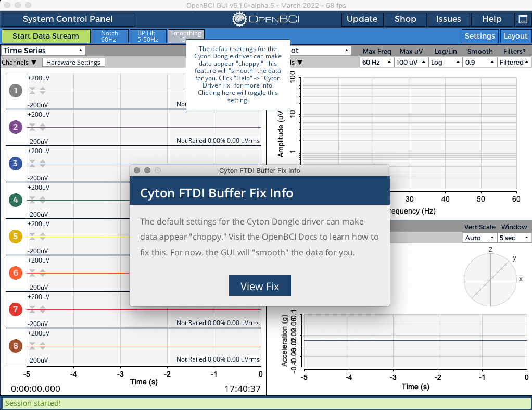Open Hardware Settings

pos(73,61)
